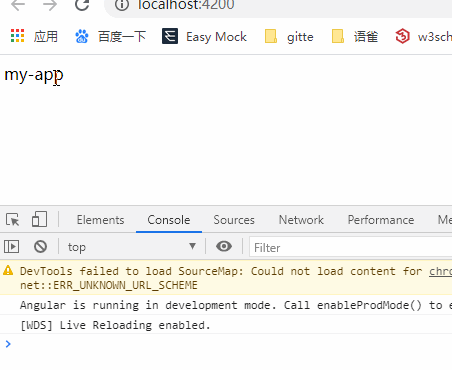Clear the console
This screenshot has width=452, height=370.
tap(40, 247)
